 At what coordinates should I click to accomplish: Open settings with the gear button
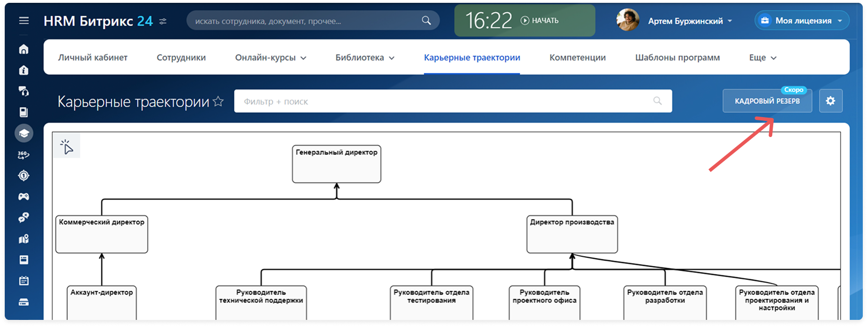click(830, 101)
